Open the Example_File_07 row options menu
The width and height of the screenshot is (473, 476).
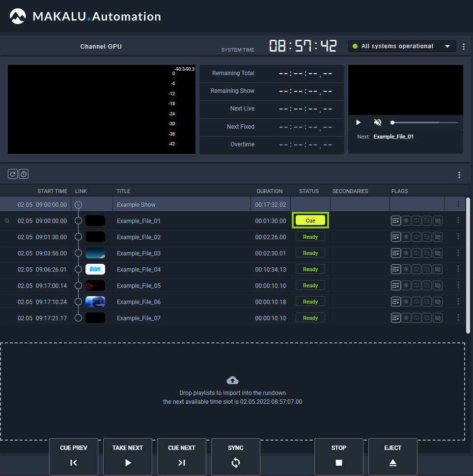pos(458,318)
